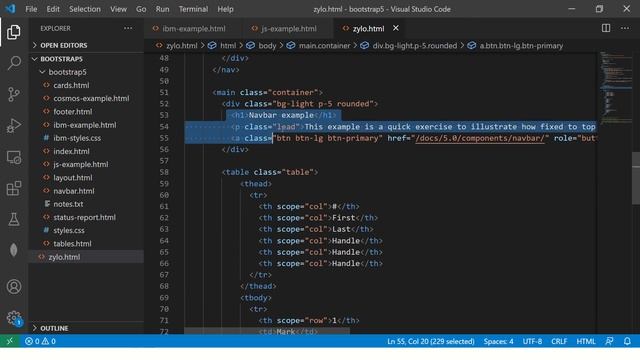
Task: Change encoding via UTF-8 status
Action: click(532, 341)
